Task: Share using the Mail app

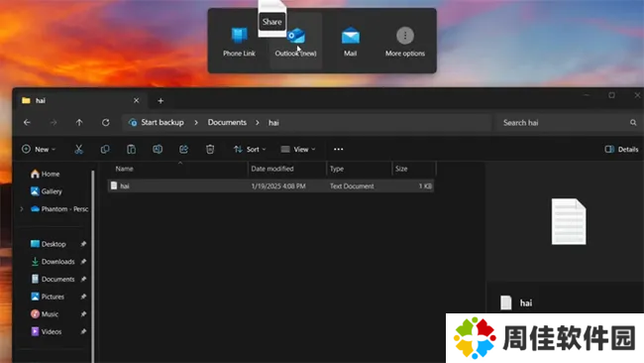Action: tap(351, 41)
